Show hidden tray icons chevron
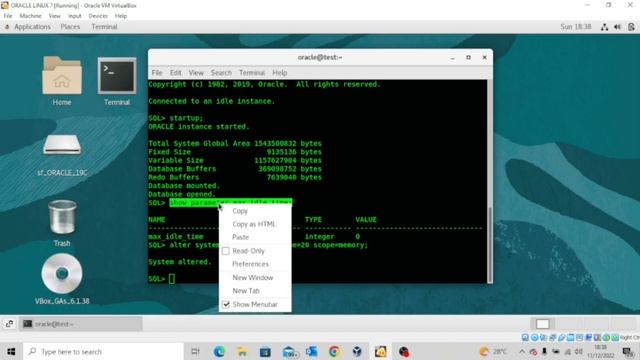The width and height of the screenshot is (640, 360). click(522, 351)
